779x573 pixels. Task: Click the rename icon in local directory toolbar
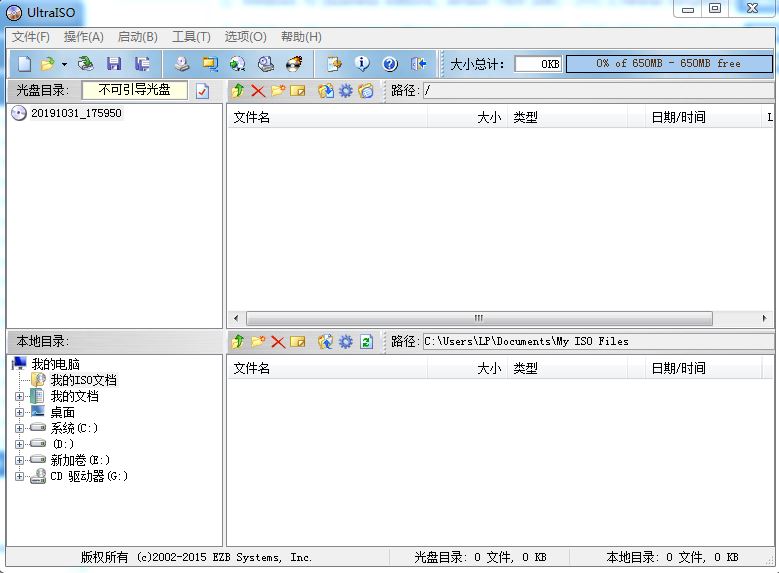pyautogui.click(x=298, y=341)
